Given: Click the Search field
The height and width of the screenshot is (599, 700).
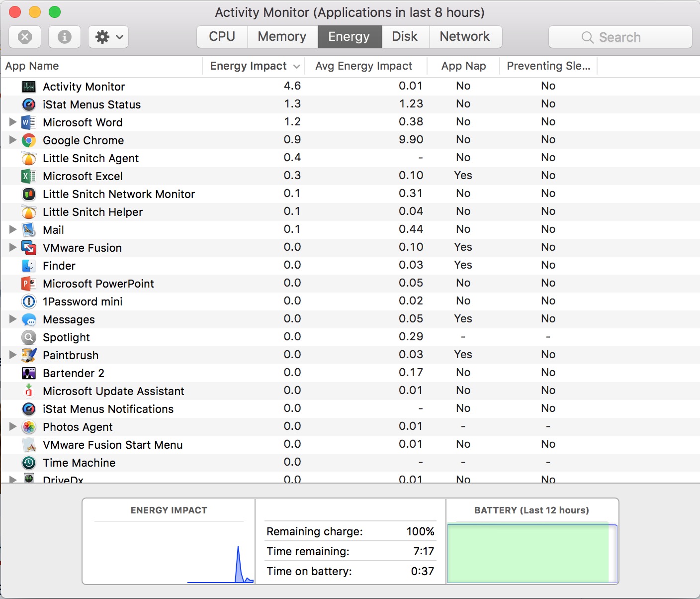Looking at the screenshot, I should [x=620, y=37].
